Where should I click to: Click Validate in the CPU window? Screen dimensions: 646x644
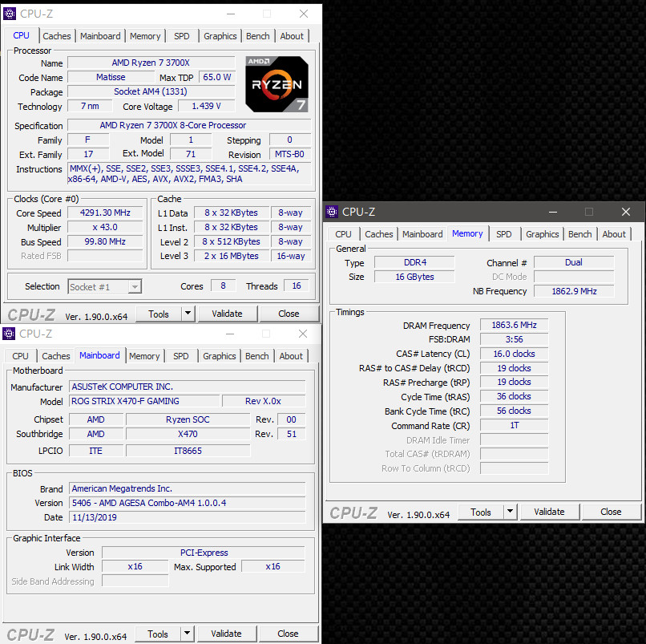point(227,314)
